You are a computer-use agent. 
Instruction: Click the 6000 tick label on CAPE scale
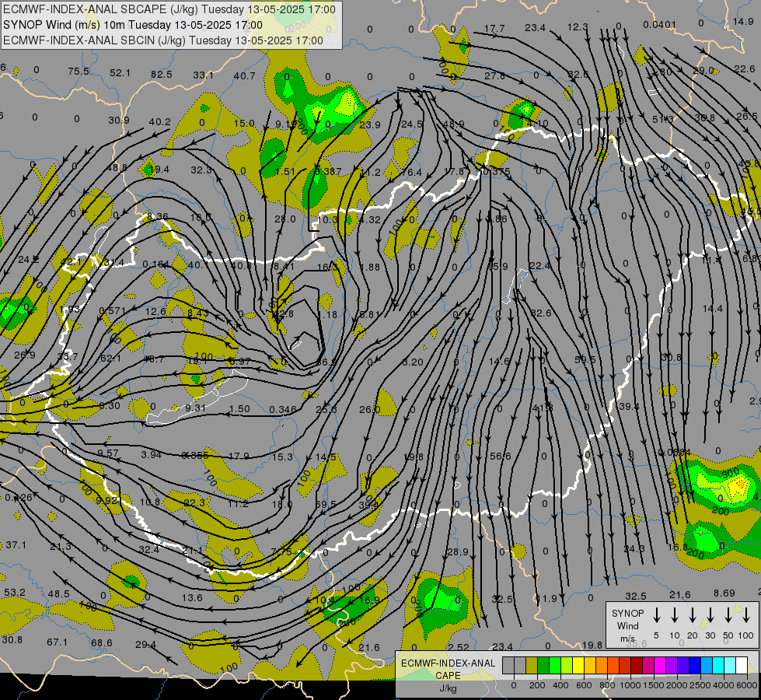pyautogui.click(x=747, y=685)
